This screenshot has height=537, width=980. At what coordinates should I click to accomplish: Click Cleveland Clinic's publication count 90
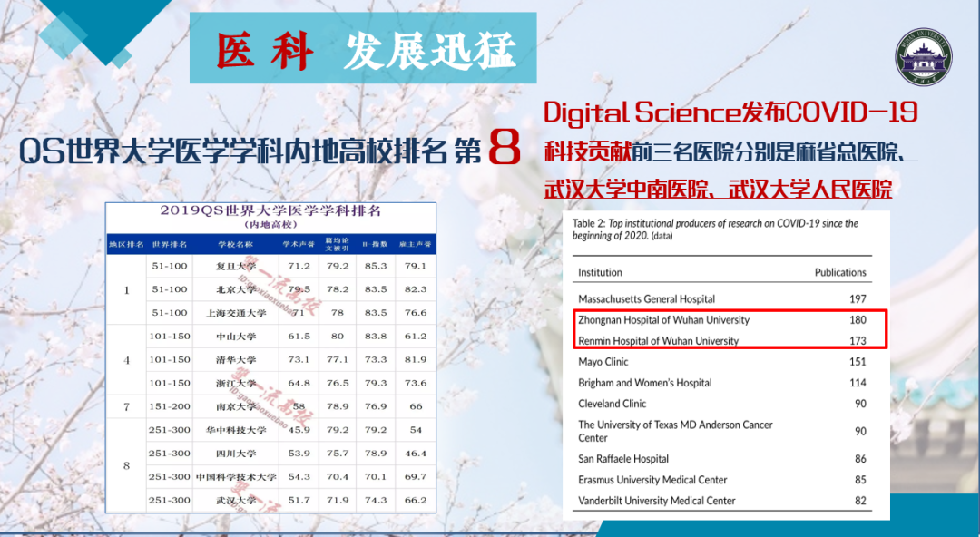(860, 404)
